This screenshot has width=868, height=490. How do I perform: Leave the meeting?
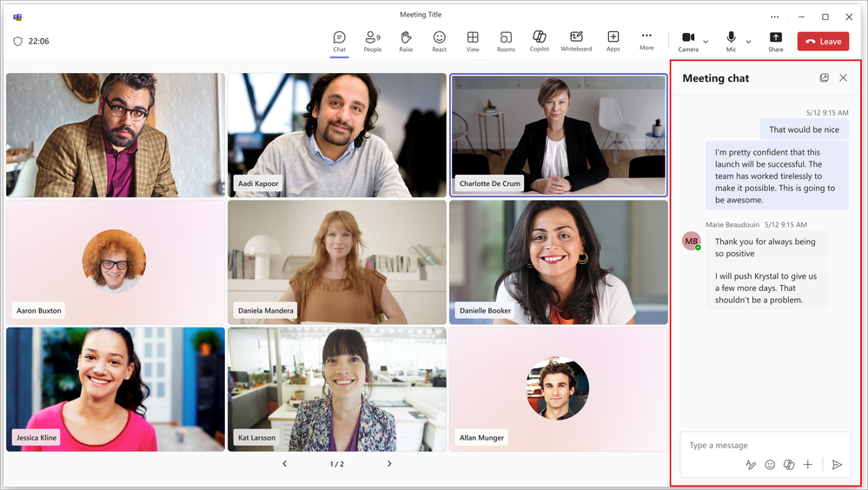(x=823, y=42)
